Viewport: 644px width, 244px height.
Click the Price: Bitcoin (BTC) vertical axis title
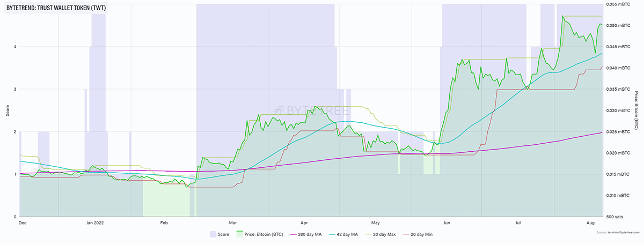(636, 109)
